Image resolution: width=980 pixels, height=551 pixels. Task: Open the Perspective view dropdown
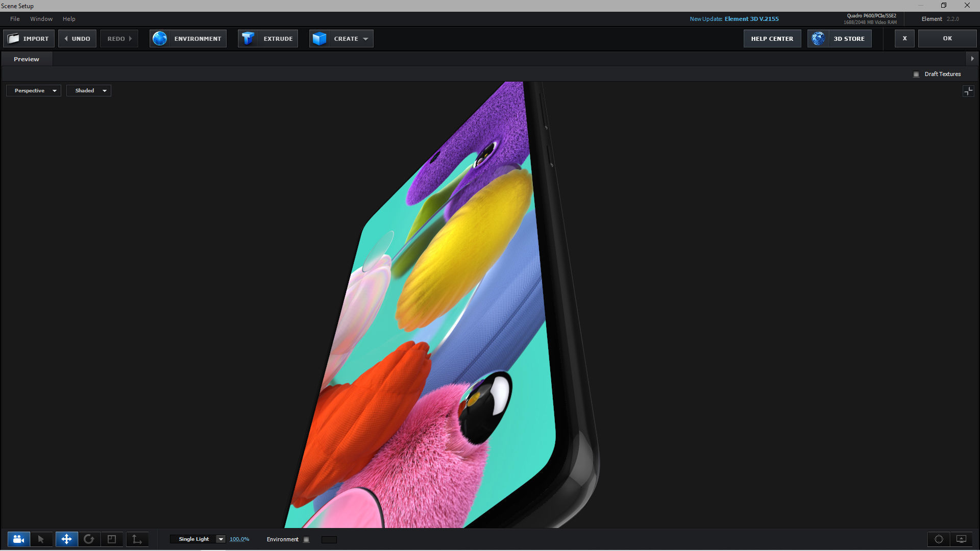(x=34, y=91)
